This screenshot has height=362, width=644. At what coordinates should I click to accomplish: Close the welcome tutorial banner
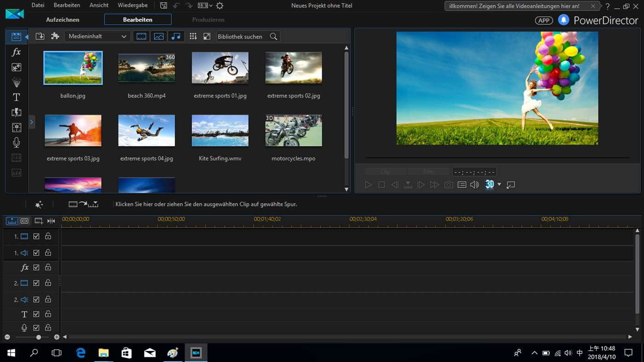[x=593, y=6]
